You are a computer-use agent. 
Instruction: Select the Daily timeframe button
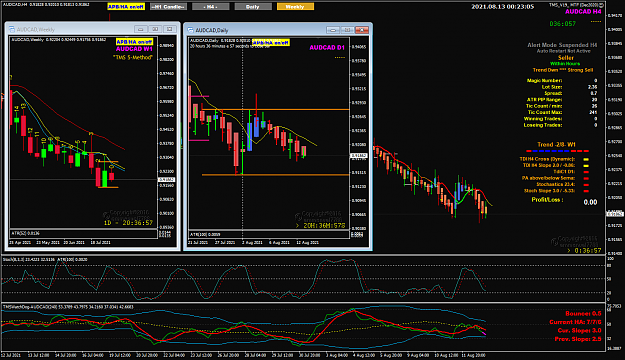tap(253, 7)
